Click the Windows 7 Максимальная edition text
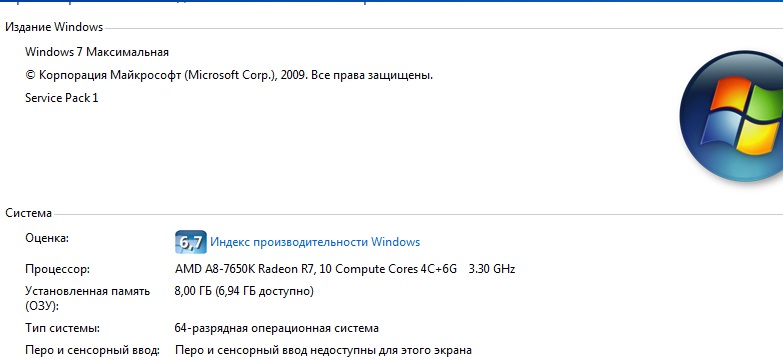The width and height of the screenshot is (783, 361). (97, 52)
